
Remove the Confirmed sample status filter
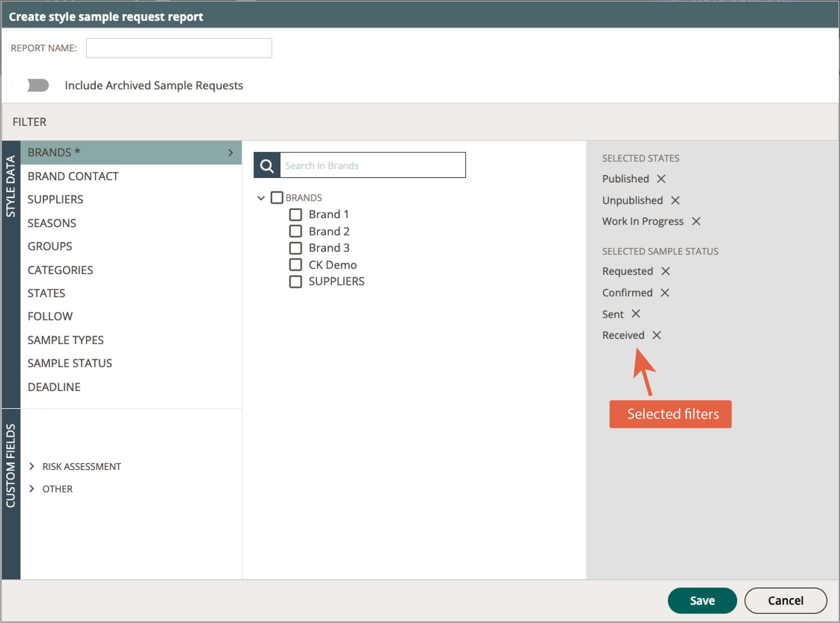(665, 292)
